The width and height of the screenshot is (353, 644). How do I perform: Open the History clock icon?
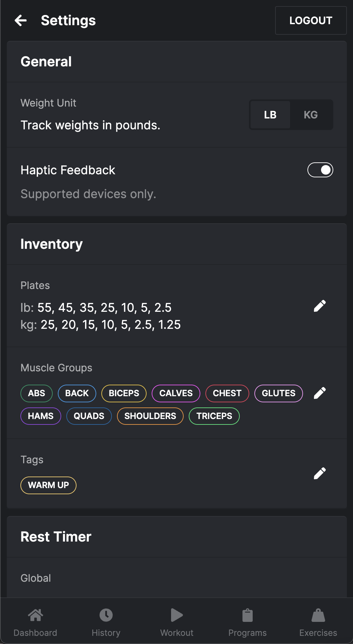pos(106,615)
